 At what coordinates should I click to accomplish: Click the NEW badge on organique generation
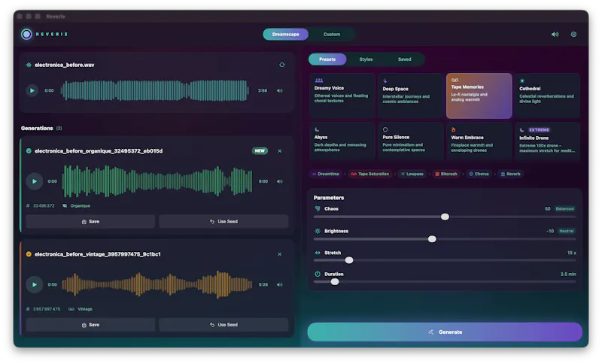tap(260, 150)
